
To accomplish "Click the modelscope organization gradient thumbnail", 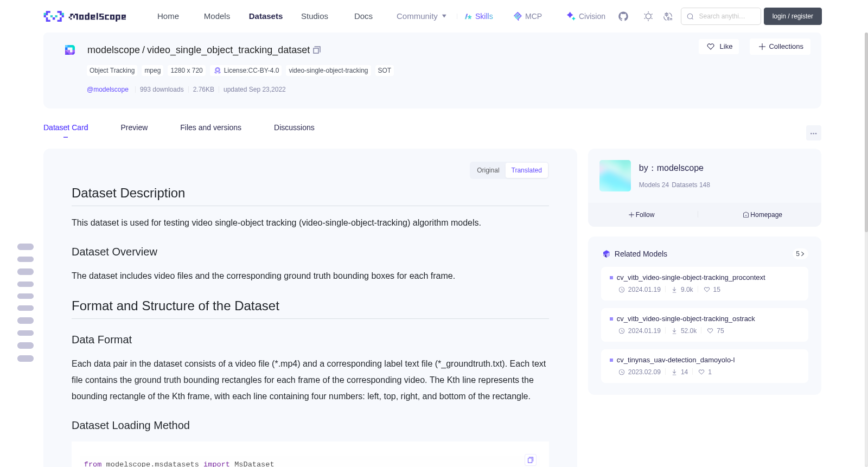I will 615,176.
